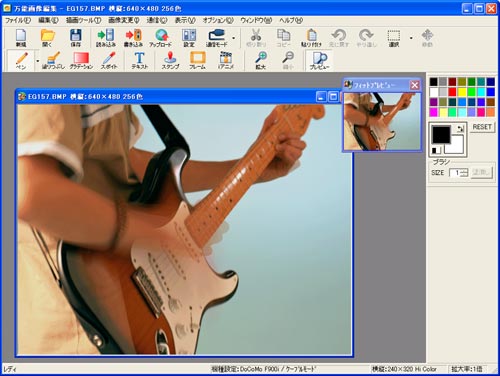Click the brush SIZE value field
Viewport: 500px width, 376px height.
click(x=455, y=173)
